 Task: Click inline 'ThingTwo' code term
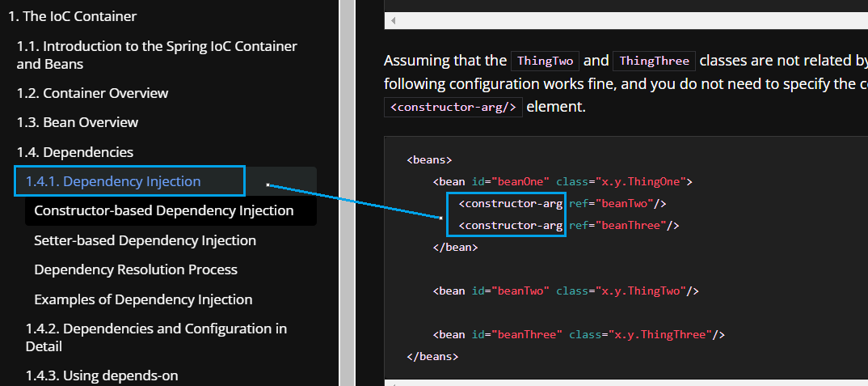[545, 61]
